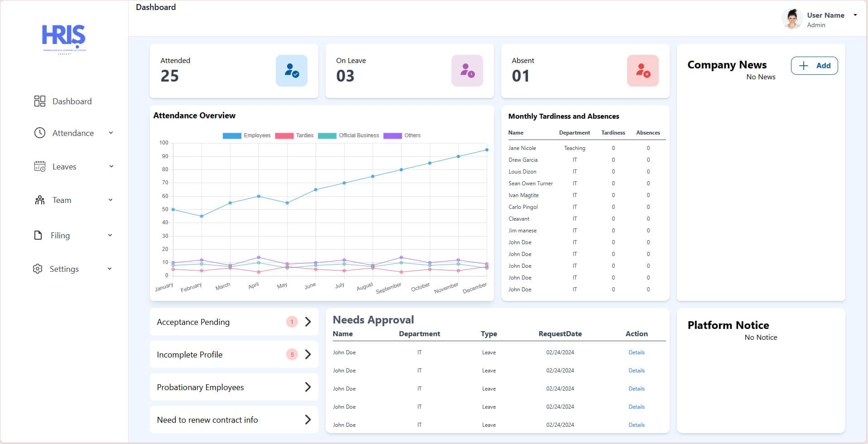Click the December Employees data point

487,150
